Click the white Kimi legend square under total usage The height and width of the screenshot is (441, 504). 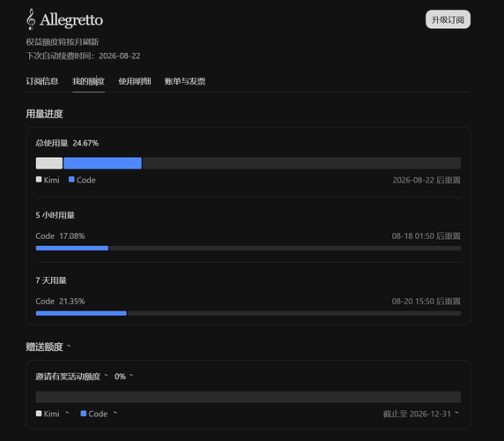coord(39,179)
